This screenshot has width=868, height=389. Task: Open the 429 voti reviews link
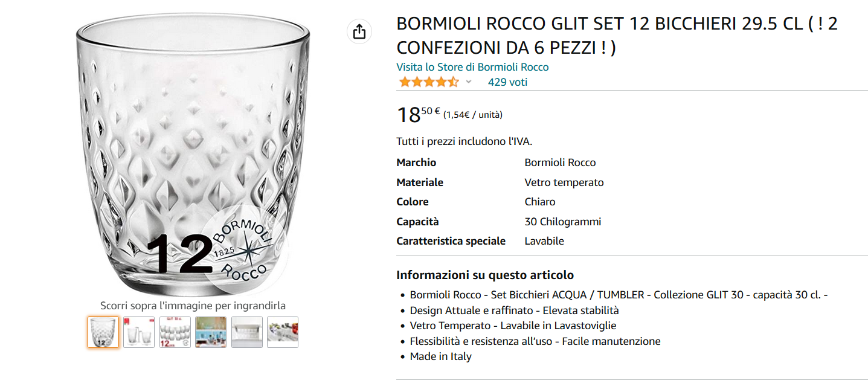click(x=507, y=82)
